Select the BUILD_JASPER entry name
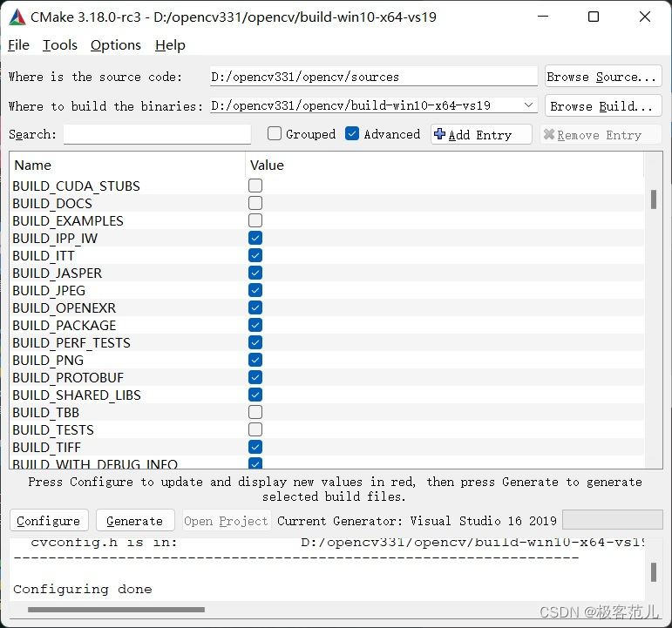672x628 pixels. click(57, 273)
